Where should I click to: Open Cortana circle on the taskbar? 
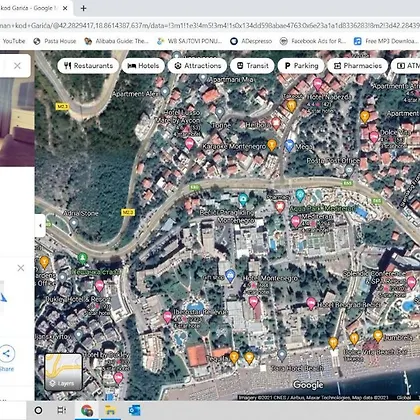(x=38, y=410)
